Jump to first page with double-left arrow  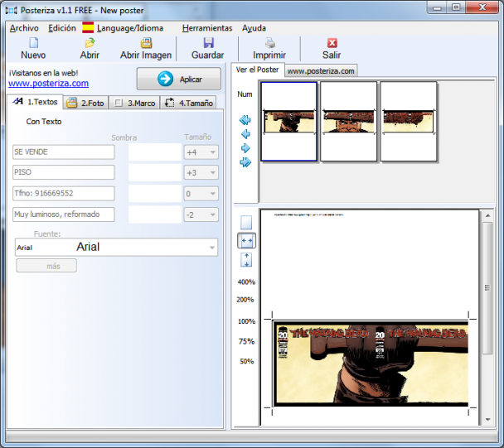point(245,120)
